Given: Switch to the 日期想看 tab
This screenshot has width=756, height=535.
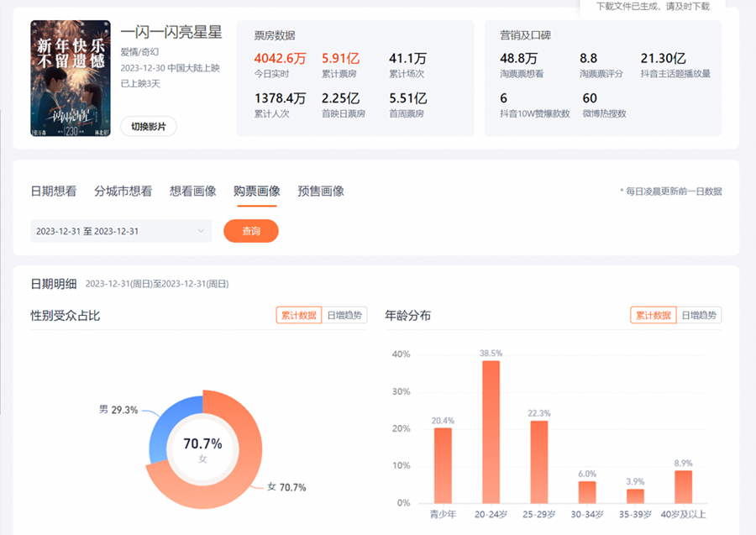Looking at the screenshot, I should point(54,191).
